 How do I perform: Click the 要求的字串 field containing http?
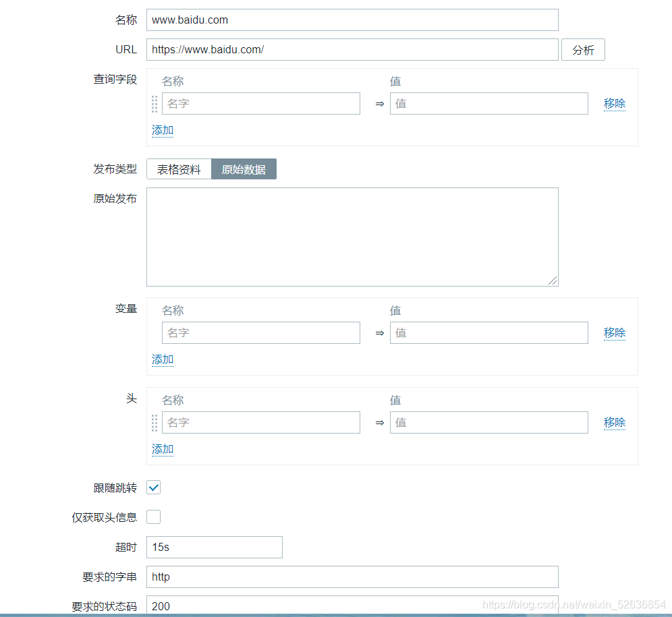tap(352, 577)
